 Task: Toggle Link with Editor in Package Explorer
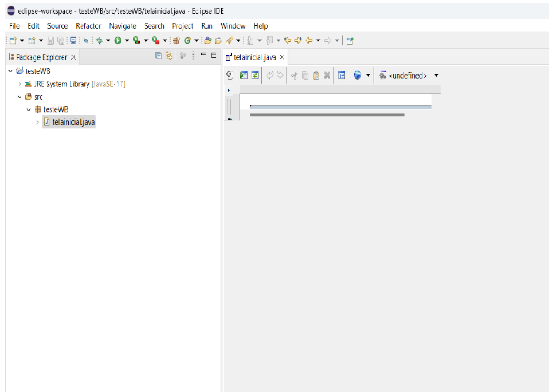pyautogui.click(x=169, y=56)
